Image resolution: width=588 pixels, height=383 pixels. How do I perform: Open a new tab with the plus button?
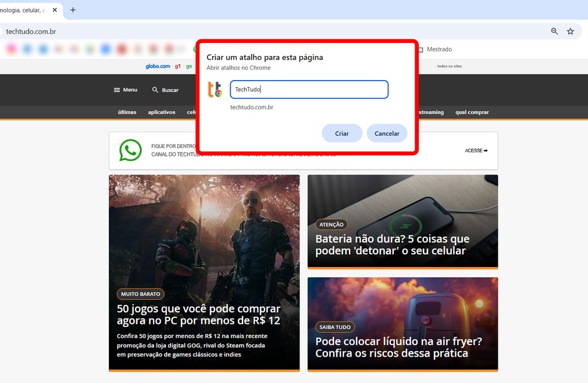[x=73, y=10]
